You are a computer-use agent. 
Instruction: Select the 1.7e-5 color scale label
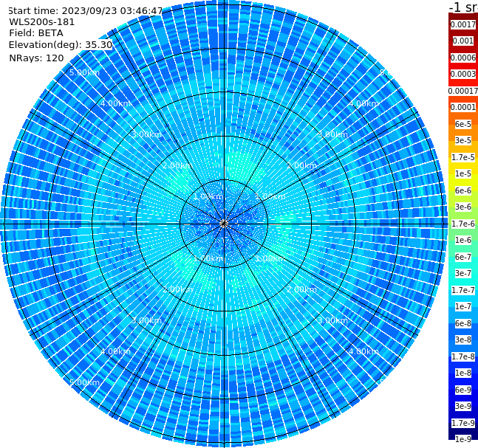tap(463, 157)
